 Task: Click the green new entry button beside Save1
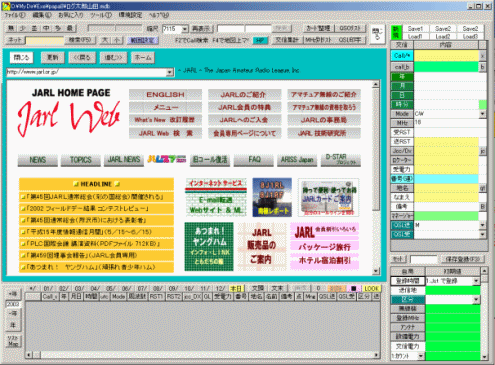pos(397,32)
